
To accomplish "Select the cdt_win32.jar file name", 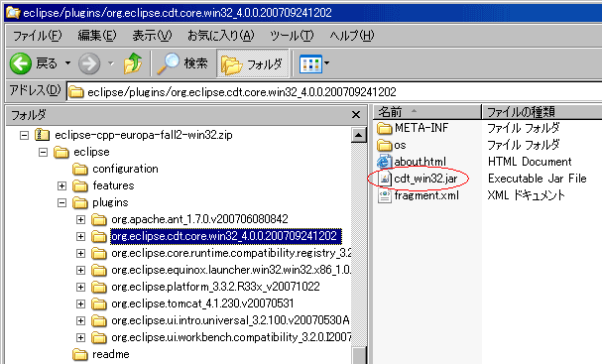I will click(x=425, y=179).
